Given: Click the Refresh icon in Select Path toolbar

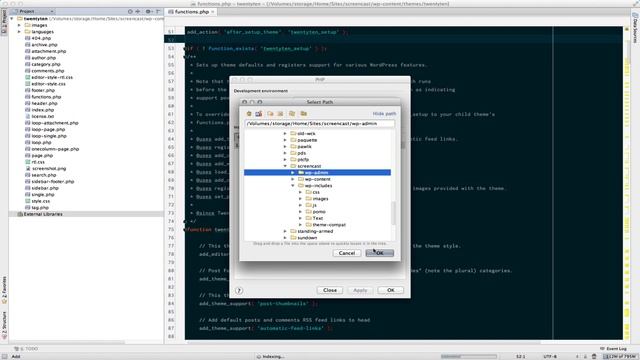Looking at the screenshot, I should coord(292,113).
